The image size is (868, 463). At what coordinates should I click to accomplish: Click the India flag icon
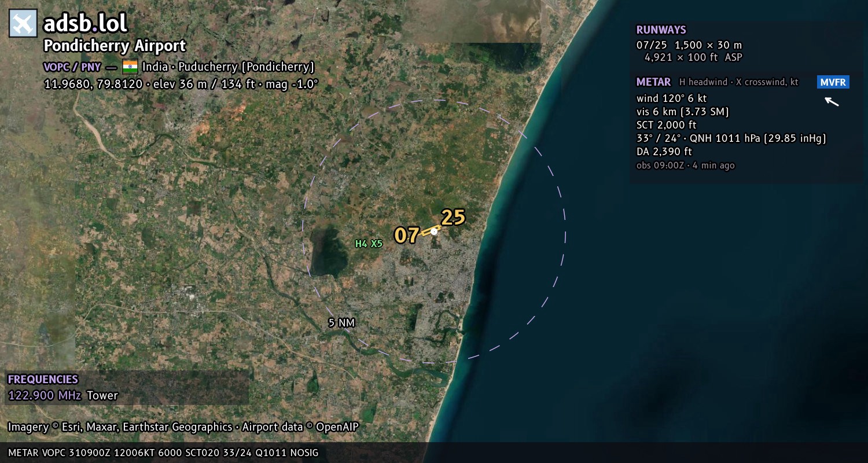[x=130, y=67]
